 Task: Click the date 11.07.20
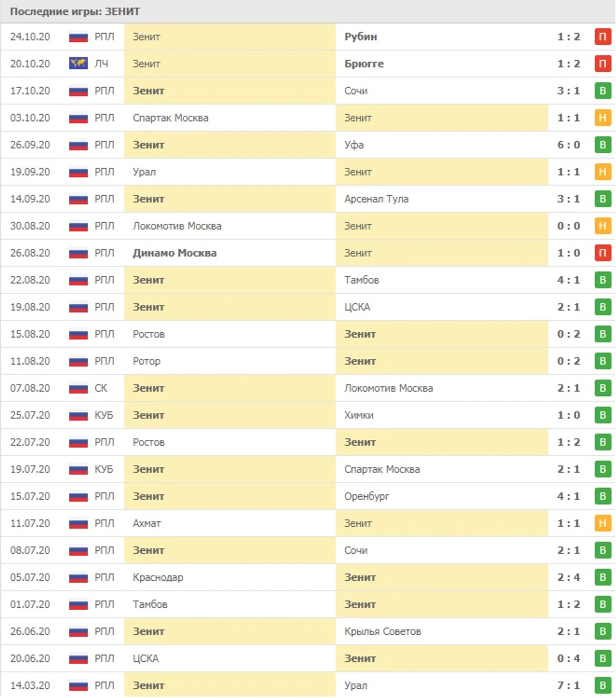pyautogui.click(x=30, y=523)
